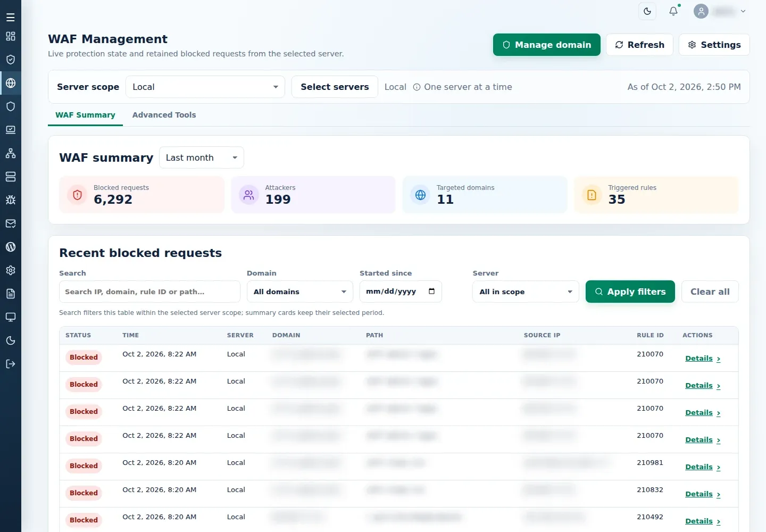Open the network hierarchy icon in sidebar
The height and width of the screenshot is (532, 766).
pos(11,153)
